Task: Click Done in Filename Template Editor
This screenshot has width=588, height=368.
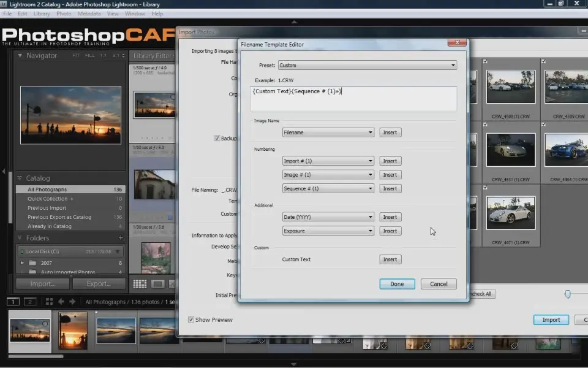Action: (397, 284)
